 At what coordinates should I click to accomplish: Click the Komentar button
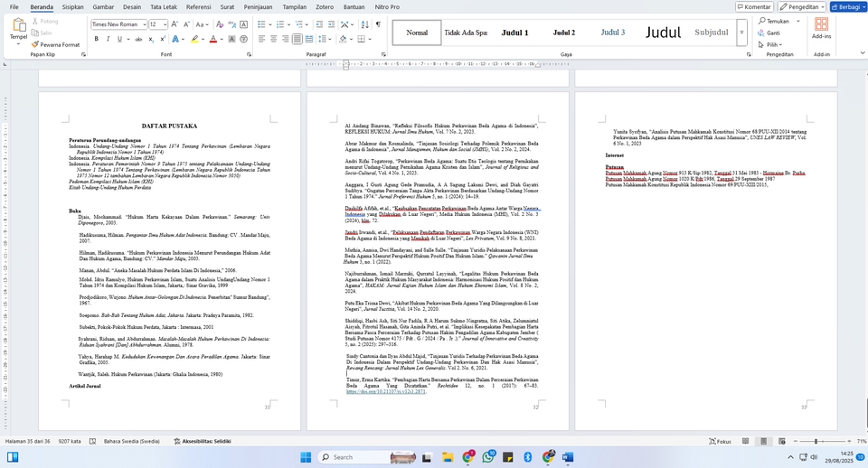pyautogui.click(x=753, y=6)
